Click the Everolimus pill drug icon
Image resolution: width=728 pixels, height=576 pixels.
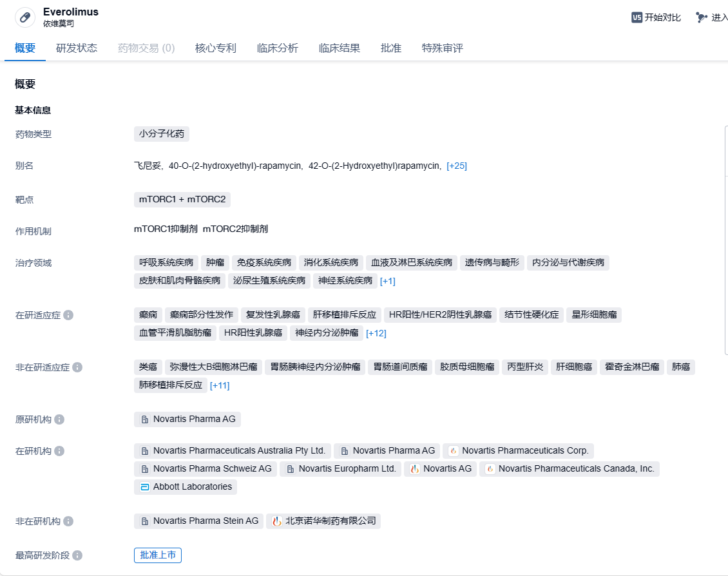pyautogui.click(x=25, y=17)
